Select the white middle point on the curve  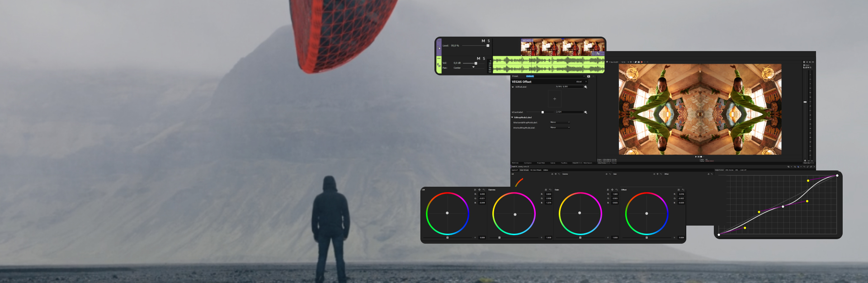[x=783, y=207]
